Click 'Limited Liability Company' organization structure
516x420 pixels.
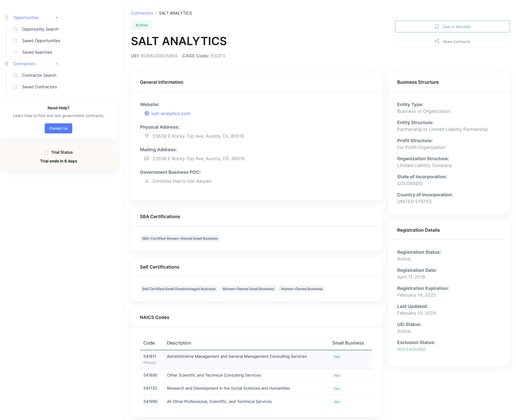[424, 165]
